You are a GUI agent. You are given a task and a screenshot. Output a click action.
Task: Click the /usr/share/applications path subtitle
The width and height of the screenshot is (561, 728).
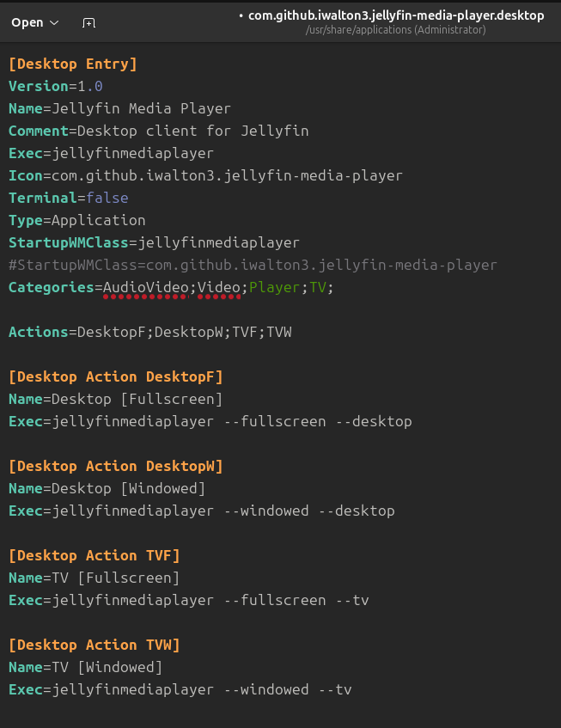[x=395, y=30]
